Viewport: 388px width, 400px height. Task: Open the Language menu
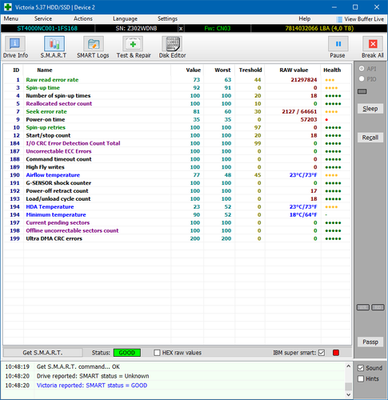coord(125,19)
